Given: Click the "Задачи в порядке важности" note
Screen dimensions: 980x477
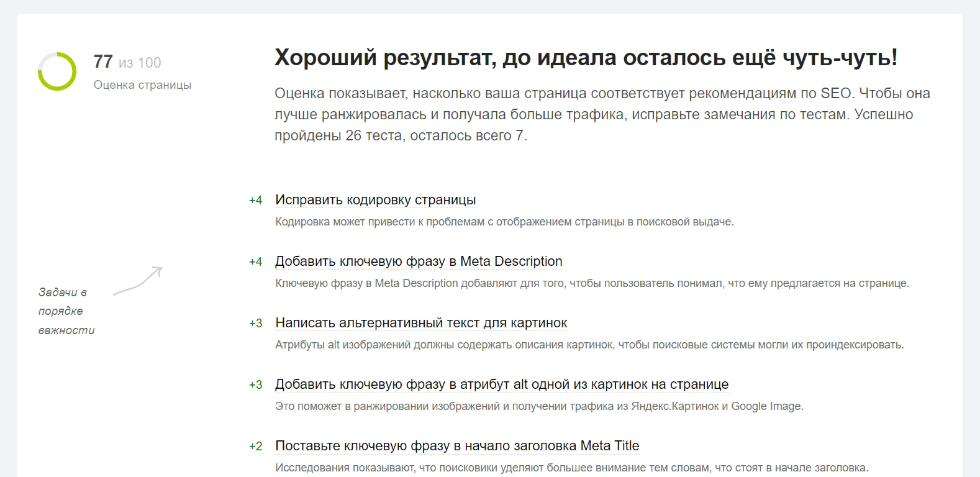Looking at the screenshot, I should [x=66, y=311].
